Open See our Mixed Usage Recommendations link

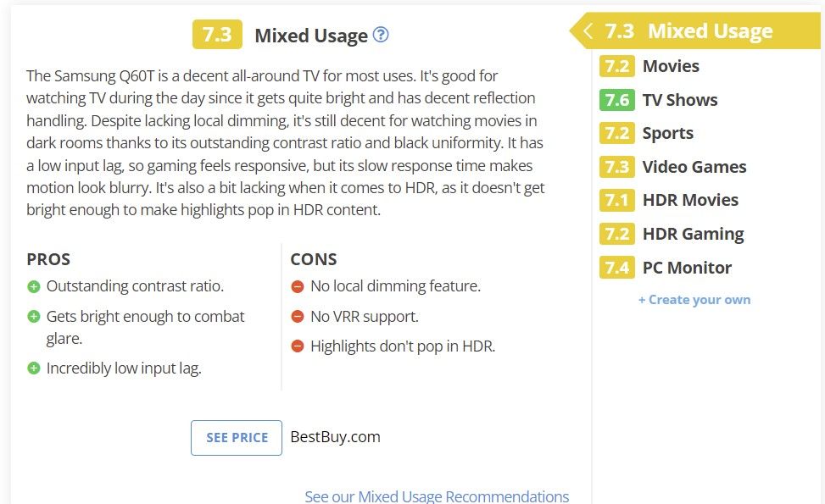[437, 496]
